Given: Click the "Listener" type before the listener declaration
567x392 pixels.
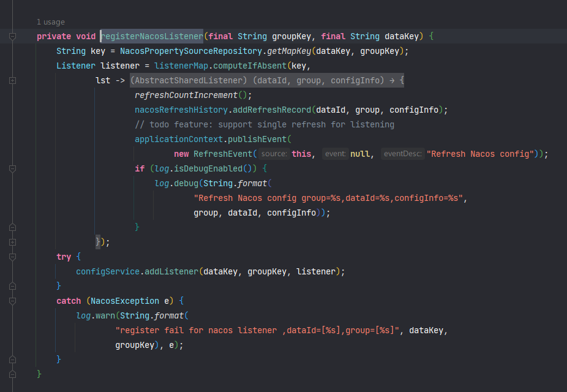Looking at the screenshot, I should pyautogui.click(x=76, y=66).
